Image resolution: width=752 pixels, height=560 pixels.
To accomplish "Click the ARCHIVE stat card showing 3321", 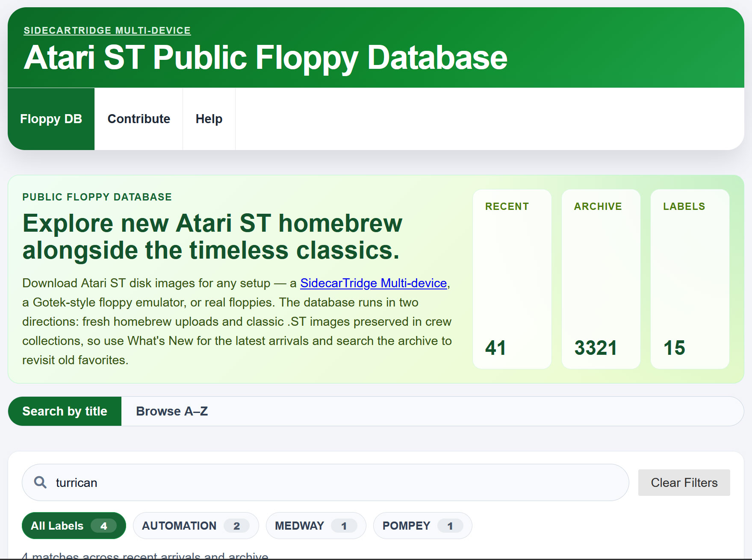I will 601,279.
